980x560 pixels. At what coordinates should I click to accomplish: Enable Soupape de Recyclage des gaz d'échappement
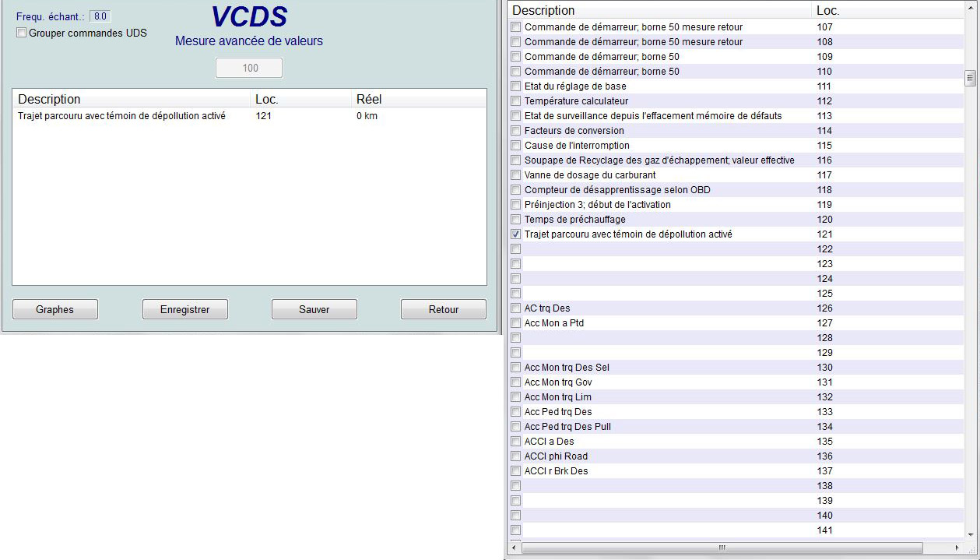(515, 160)
